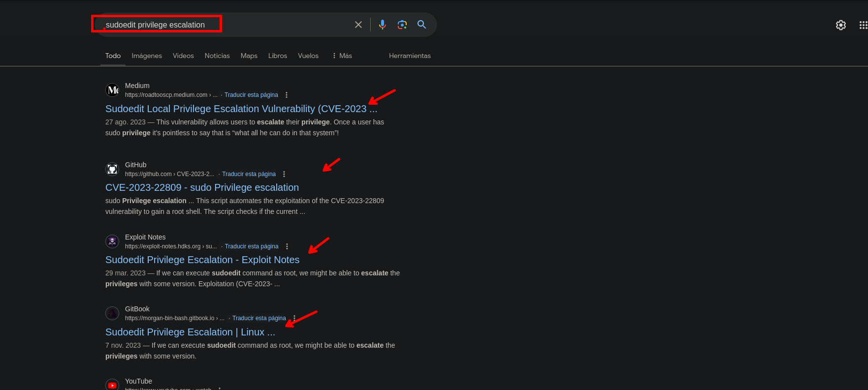Open Google Lens image search icon
868x390 pixels.
pyautogui.click(x=402, y=25)
